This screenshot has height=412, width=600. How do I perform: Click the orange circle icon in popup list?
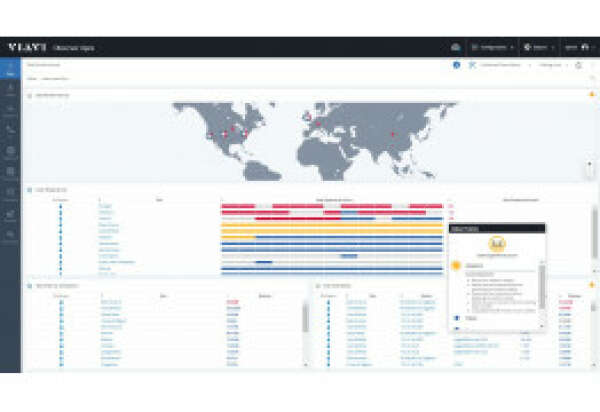(x=457, y=266)
